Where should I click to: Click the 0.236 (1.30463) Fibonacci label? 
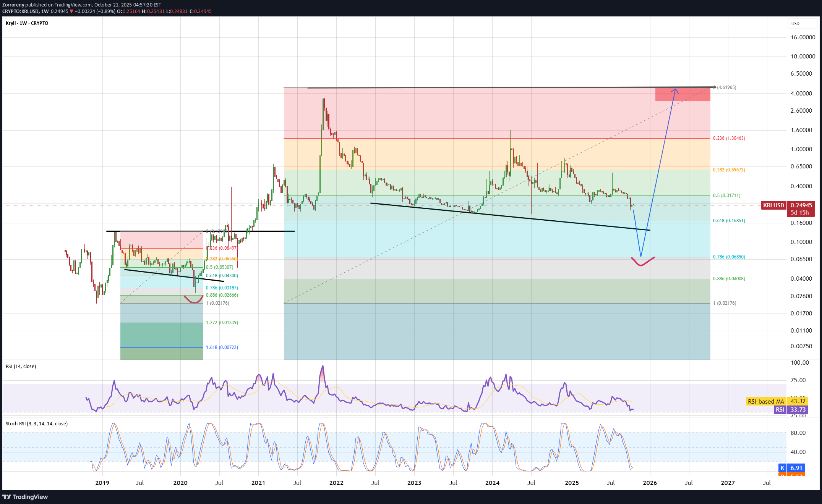[729, 138]
